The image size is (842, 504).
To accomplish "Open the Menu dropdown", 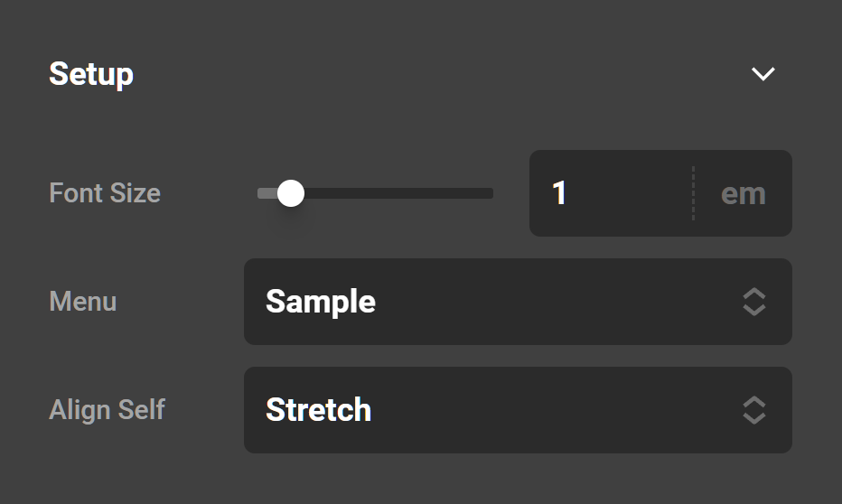I will tap(518, 302).
